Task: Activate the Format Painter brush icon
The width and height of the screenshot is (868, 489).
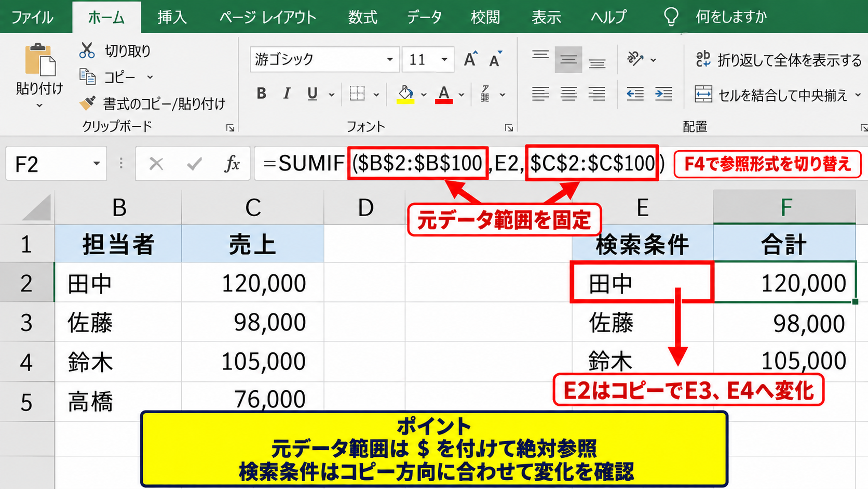Action: (x=87, y=103)
